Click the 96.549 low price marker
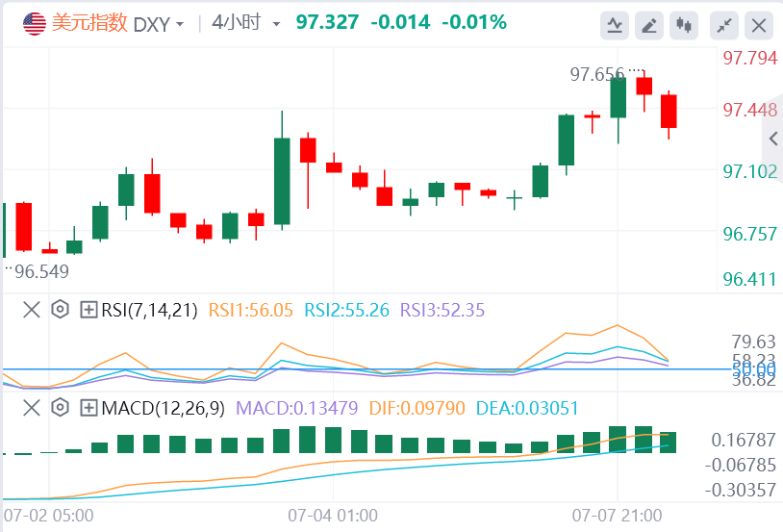This screenshot has height=532, width=783. click(38, 272)
